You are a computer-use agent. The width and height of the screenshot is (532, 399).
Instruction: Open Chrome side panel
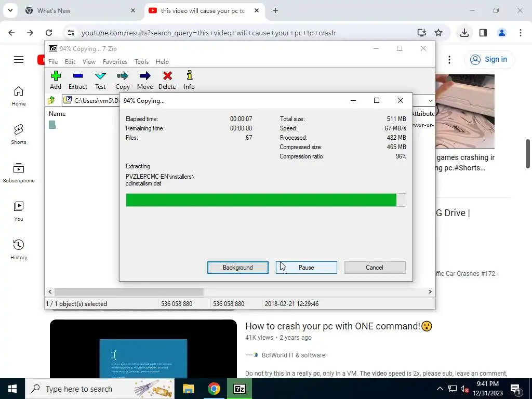483,33
